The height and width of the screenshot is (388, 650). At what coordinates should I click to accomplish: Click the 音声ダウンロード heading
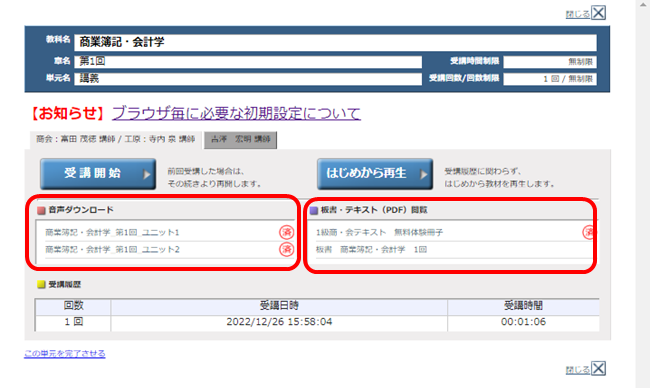pos(80,210)
